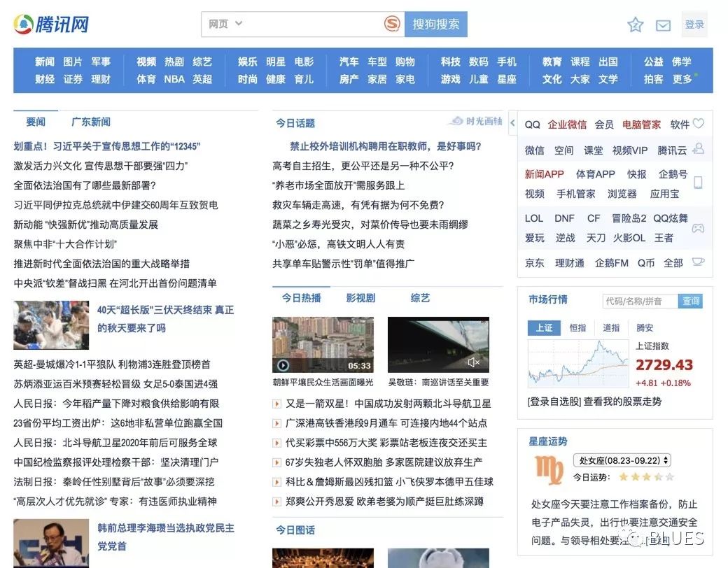Click arrow icon before 科比&詹姆斯 headline
This screenshot has height=568, width=728.
pyautogui.click(x=276, y=482)
